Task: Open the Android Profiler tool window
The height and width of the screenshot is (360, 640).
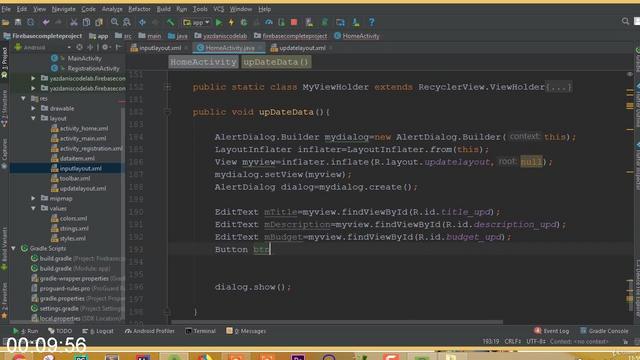Action: [x=149, y=331]
